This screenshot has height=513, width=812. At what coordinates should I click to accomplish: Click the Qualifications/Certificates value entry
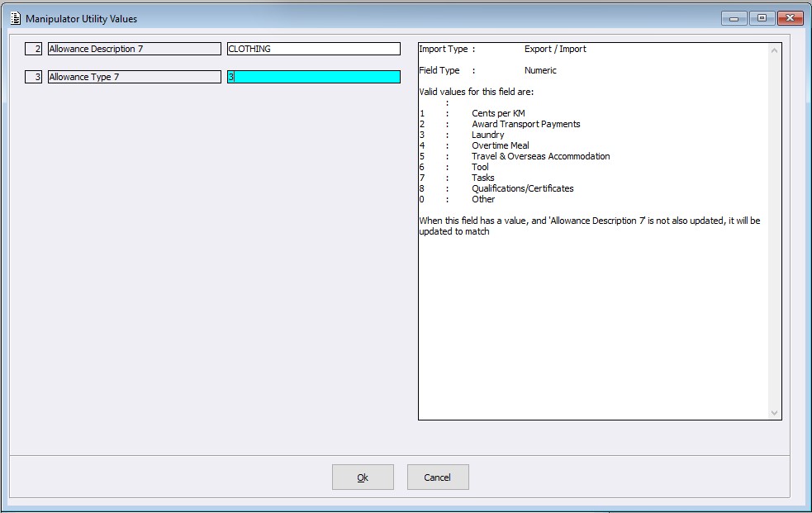(522, 188)
